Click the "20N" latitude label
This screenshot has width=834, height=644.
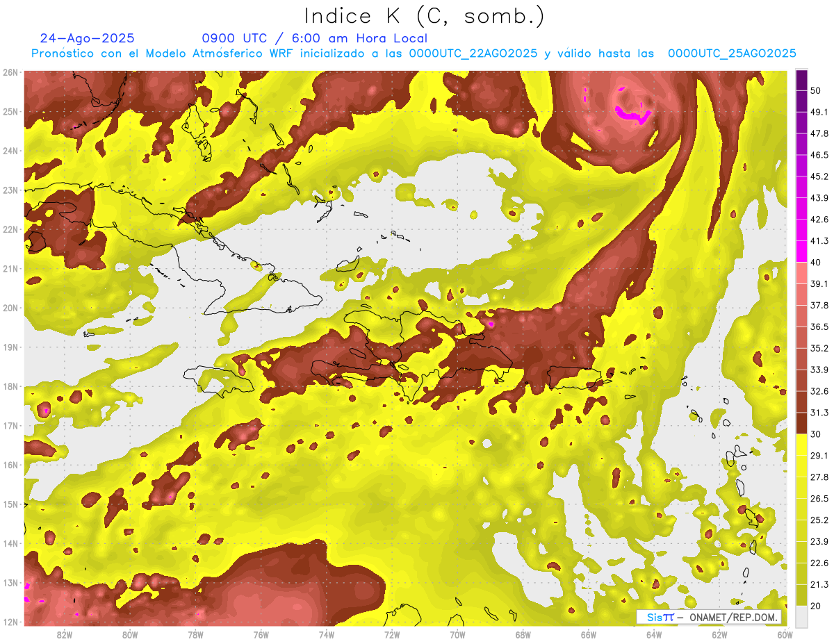(10, 308)
